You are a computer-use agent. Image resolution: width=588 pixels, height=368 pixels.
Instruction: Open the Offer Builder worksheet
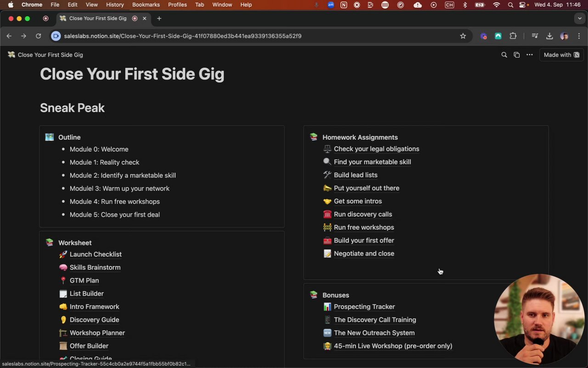click(x=89, y=346)
